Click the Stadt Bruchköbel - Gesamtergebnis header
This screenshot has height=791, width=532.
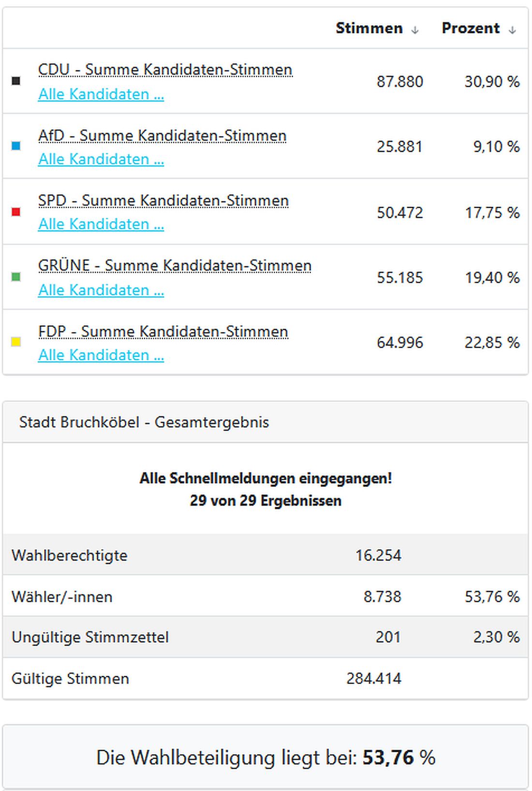144,422
